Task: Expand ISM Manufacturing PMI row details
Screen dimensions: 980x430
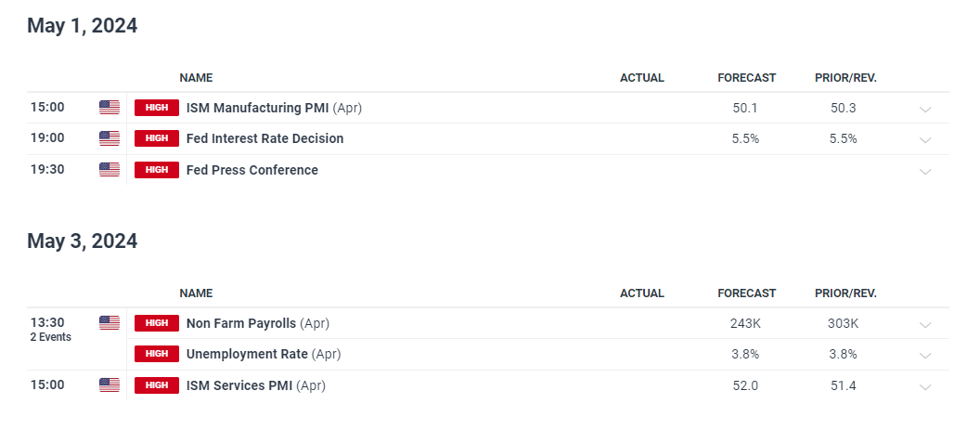Action: click(x=925, y=109)
